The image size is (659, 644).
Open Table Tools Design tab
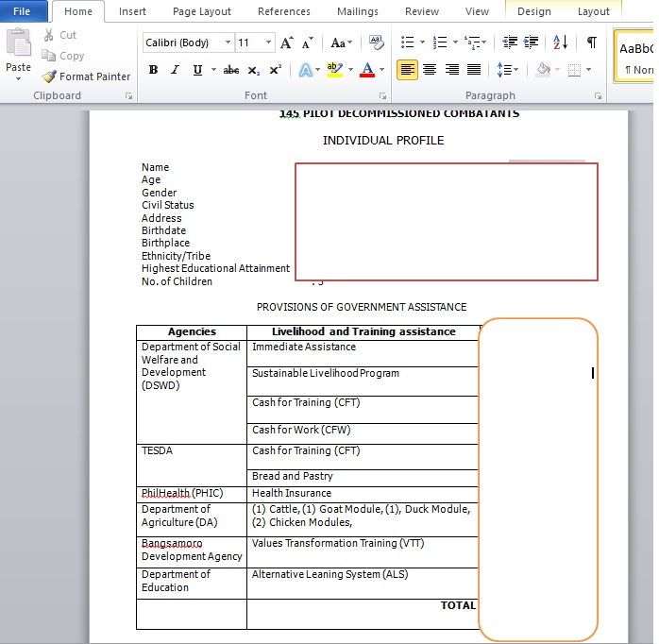(533, 11)
